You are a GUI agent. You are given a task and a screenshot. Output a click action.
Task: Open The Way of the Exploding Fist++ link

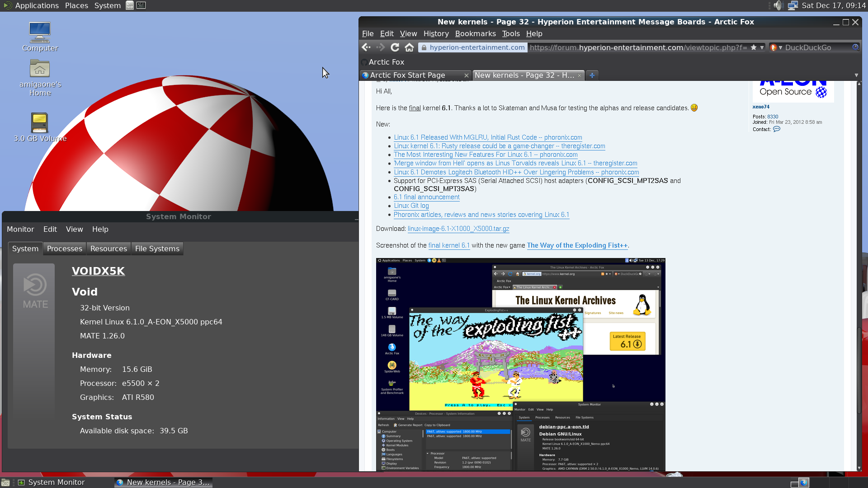(577, 245)
